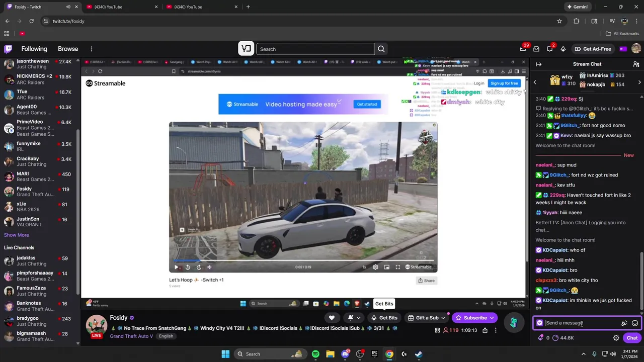Open funnymike channel in sidebar
Image resolution: width=644 pixels, height=362 pixels.
coord(39,146)
